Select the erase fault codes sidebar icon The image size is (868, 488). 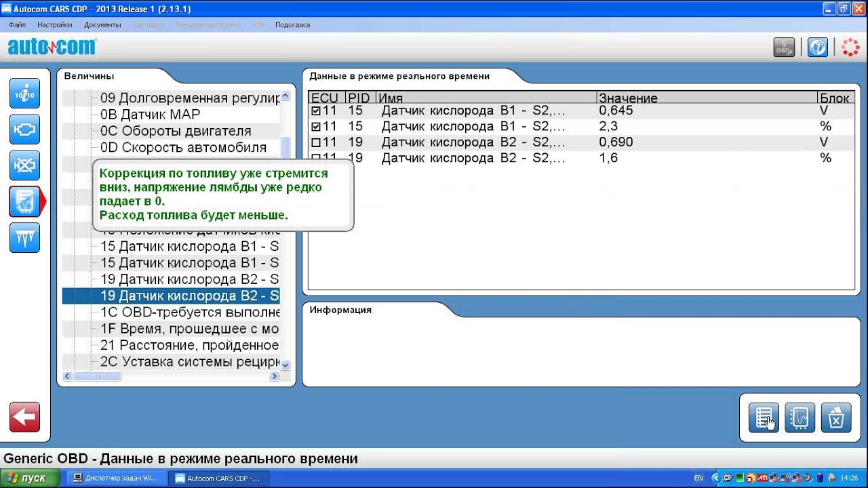click(24, 165)
